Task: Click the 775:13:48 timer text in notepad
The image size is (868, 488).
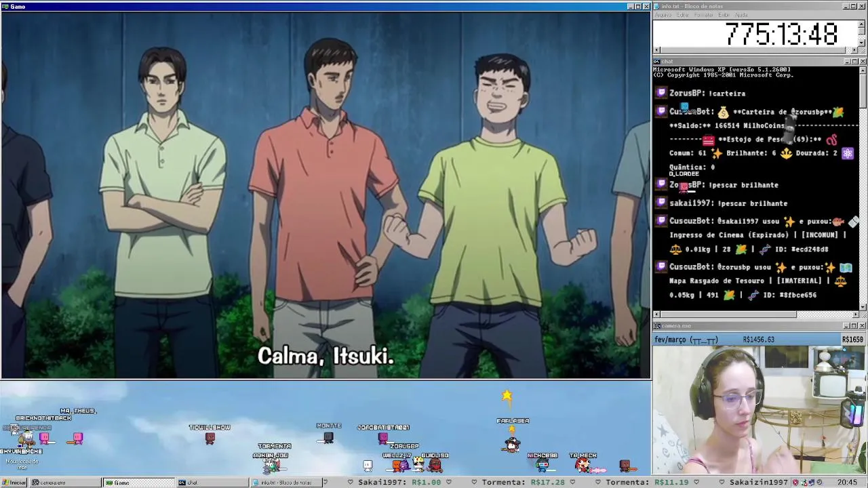Action: pos(781,33)
